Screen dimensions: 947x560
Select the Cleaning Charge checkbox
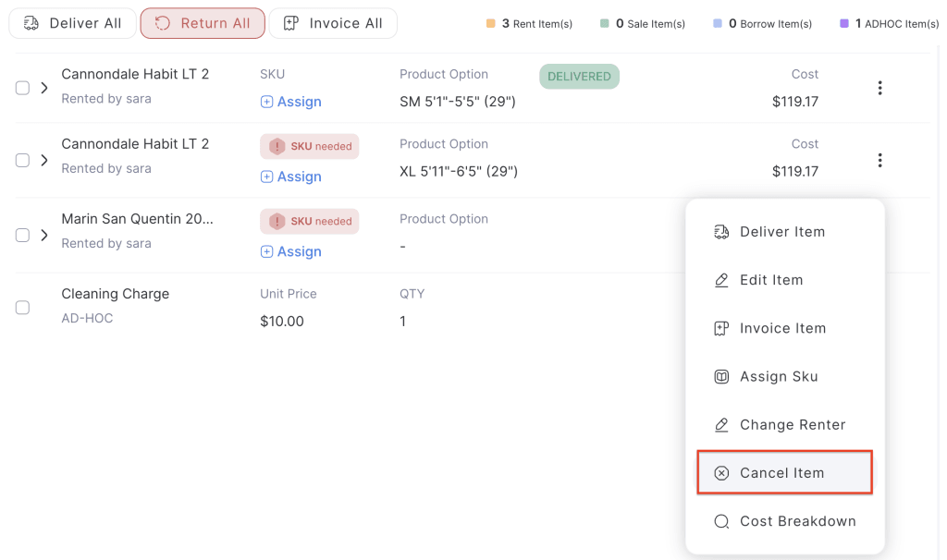click(22, 307)
